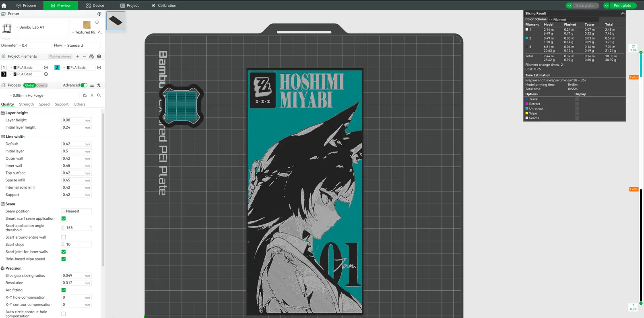Open the Textured PEI Plate dropdown
The image size is (644, 318).
click(87, 32)
